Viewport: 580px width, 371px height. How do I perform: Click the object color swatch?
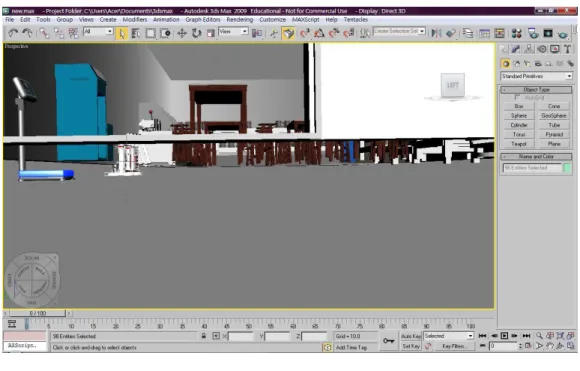pos(567,168)
